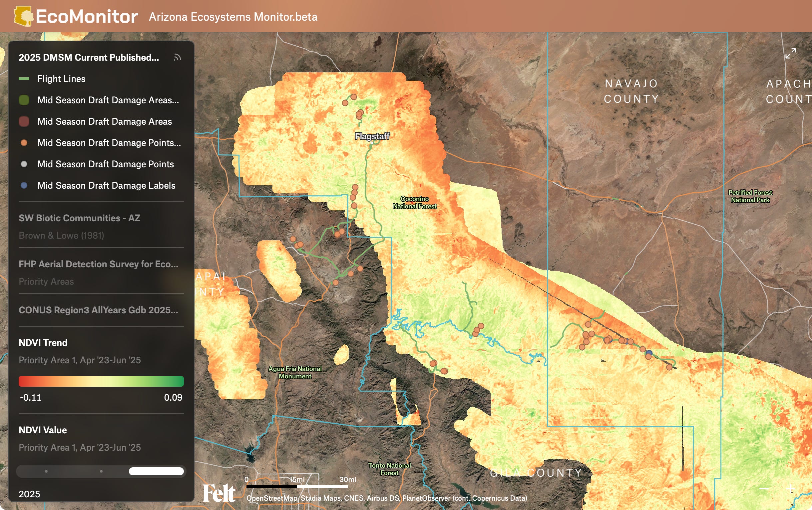
Task: Click the Priority Area 1 subtitle under NDVI Trend
Action: tap(80, 360)
